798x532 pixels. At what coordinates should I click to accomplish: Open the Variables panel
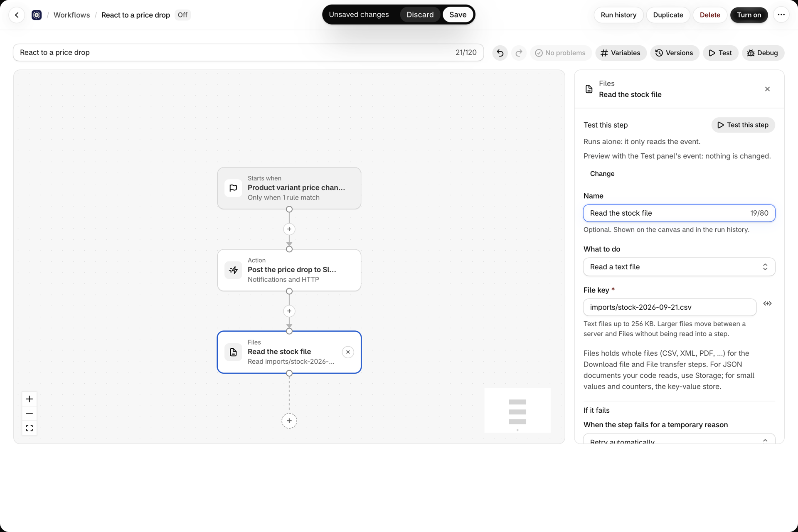[621, 53]
